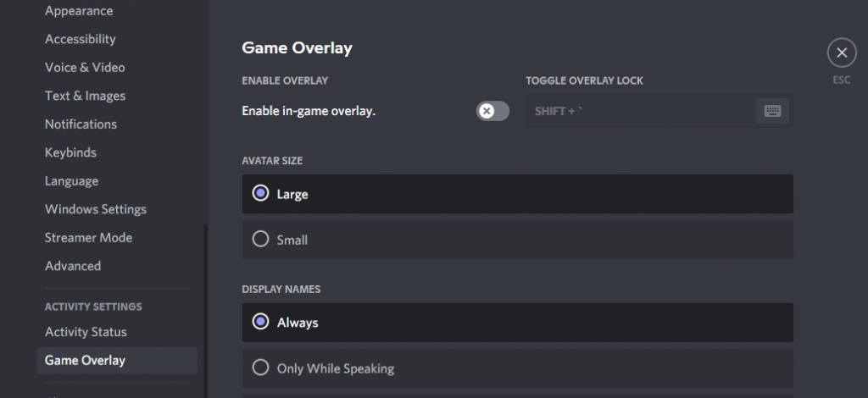Viewport: 868px width, 398px height.
Task: Select Large avatar size
Action: [x=518, y=194]
